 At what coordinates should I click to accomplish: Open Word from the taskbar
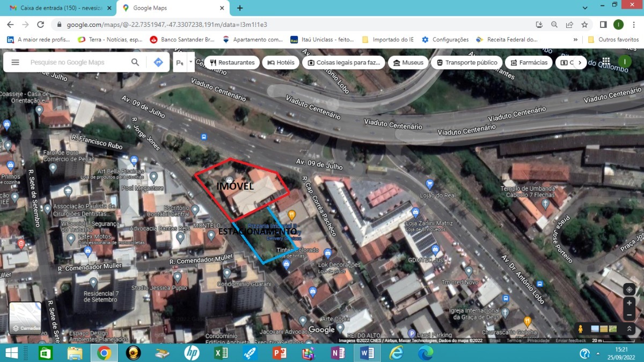coord(366,353)
